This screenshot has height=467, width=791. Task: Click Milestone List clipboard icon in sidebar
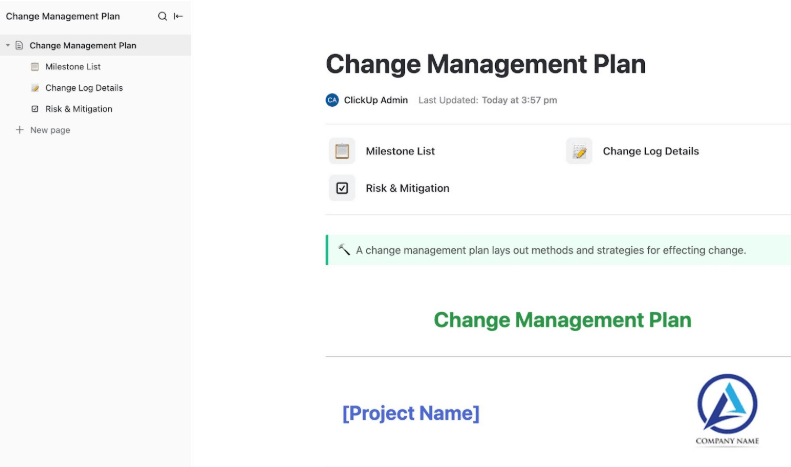pos(35,67)
